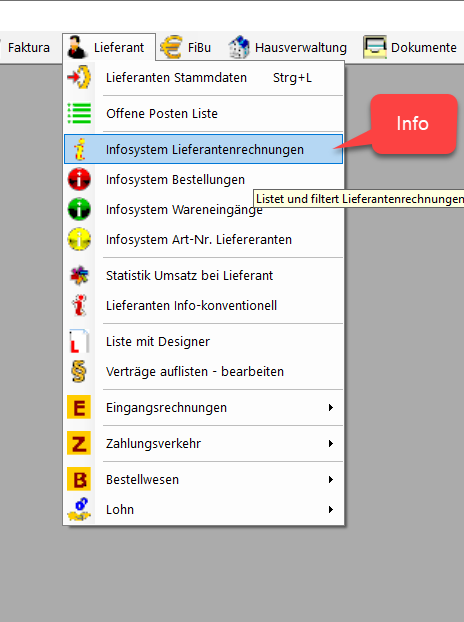Open the Faktura menu
The image size is (464, 622).
(x=29, y=47)
